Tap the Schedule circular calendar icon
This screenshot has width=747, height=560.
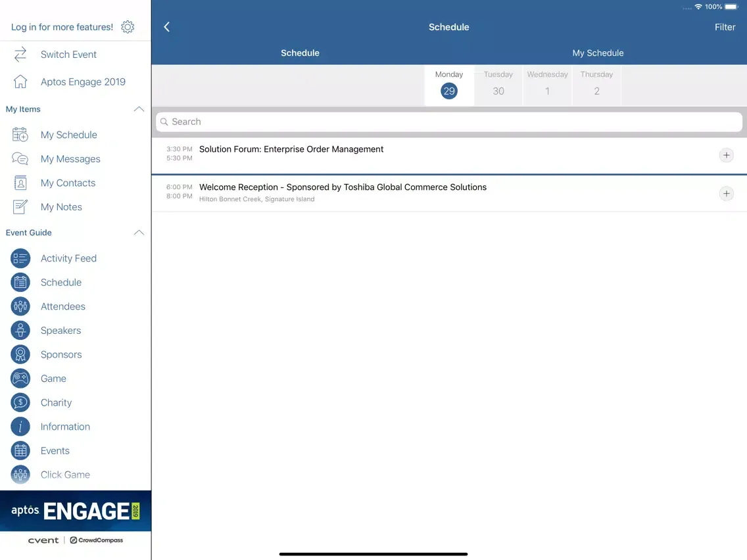tap(20, 283)
